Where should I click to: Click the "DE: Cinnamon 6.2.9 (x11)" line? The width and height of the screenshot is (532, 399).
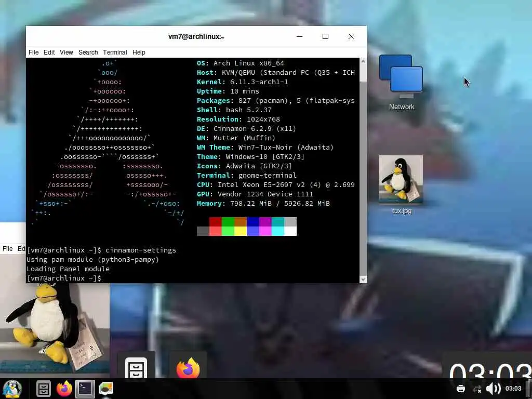click(246, 129)
